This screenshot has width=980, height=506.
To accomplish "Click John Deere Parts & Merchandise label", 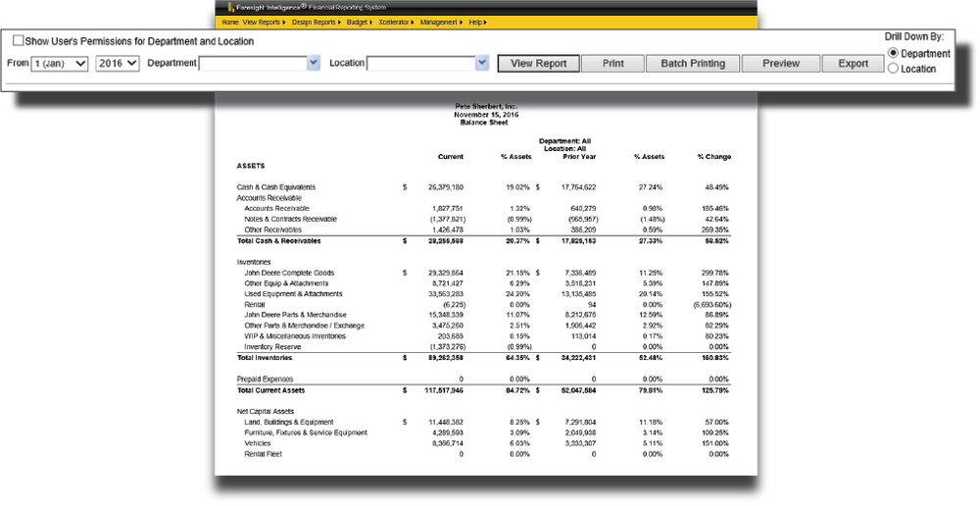I will click(x=295, y=315).
